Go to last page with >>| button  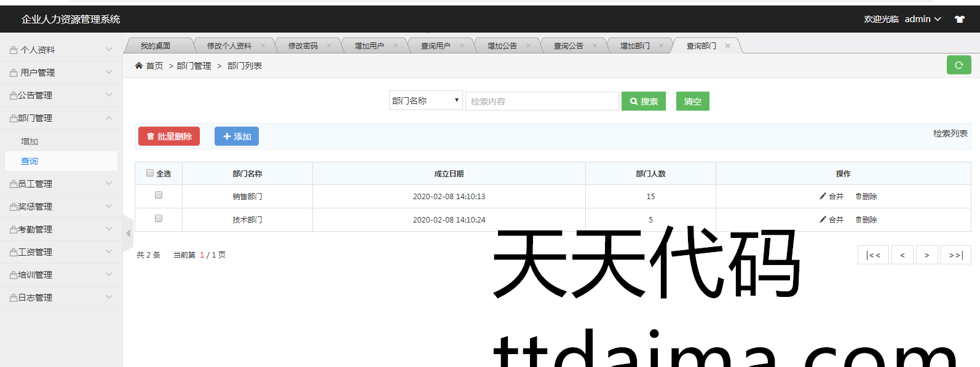[955, 255]
